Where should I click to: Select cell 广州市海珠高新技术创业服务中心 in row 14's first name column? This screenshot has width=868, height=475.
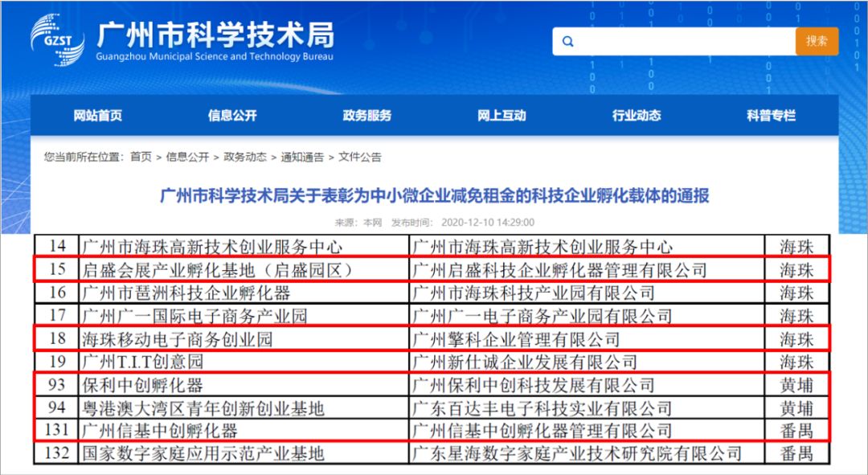click(244, 247)
